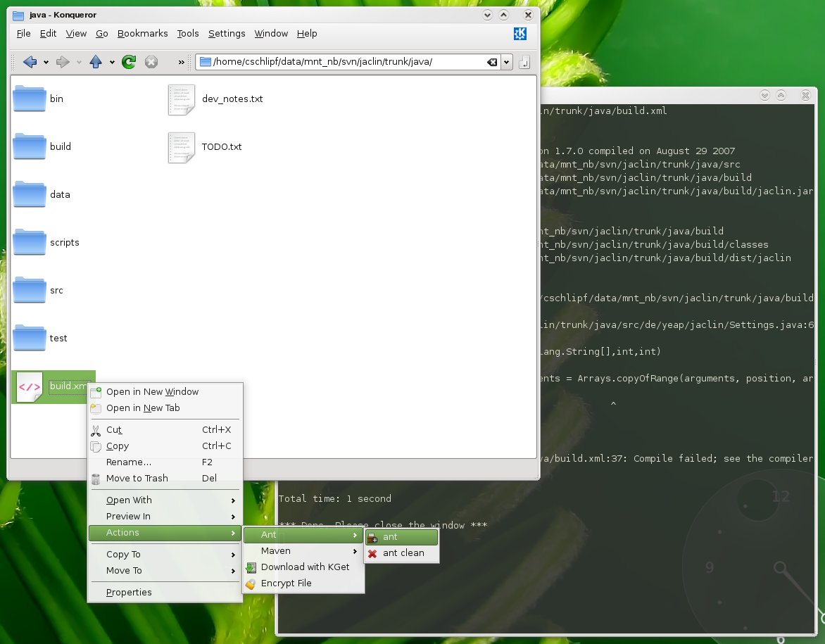The width and height of the screenshot is (825, 644).
Task: Open the Ant submenu entry
Action: tap(303, 535)
